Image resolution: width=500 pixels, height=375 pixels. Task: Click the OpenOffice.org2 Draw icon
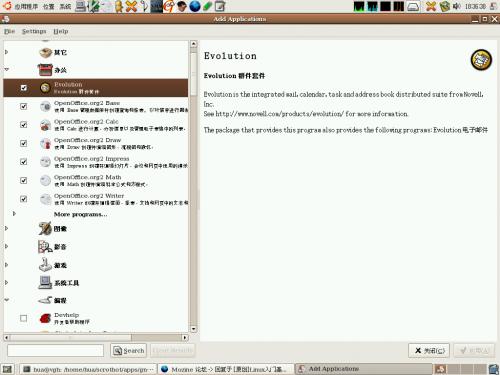[45, 144]
